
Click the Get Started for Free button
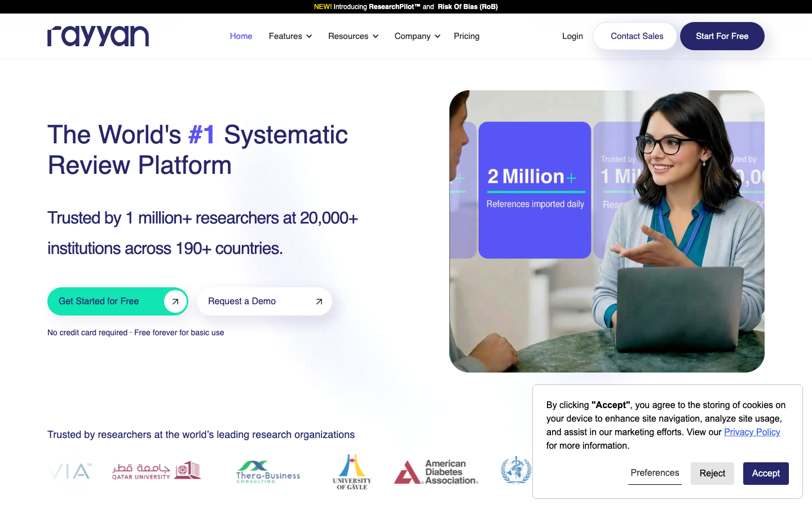click(118, 301)
